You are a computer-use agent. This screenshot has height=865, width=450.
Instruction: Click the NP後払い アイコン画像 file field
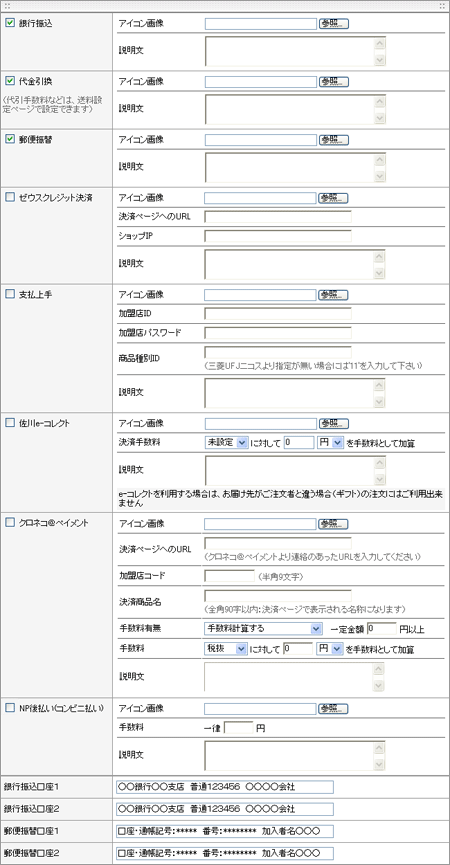click(260, 708)
